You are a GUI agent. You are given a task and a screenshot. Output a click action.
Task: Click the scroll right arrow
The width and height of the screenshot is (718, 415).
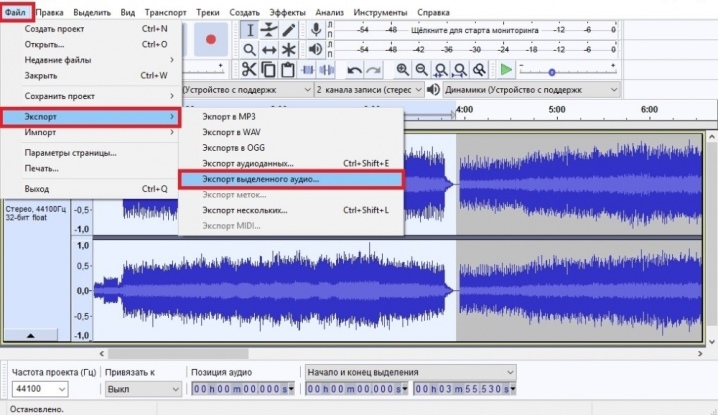(x=700, y=354)
